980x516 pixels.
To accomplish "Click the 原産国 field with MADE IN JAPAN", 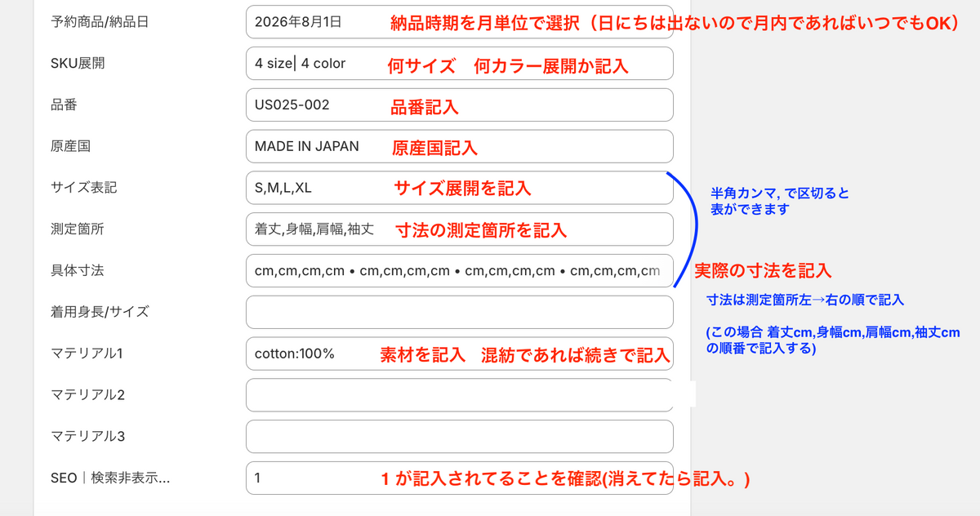I will coord(459,146).
